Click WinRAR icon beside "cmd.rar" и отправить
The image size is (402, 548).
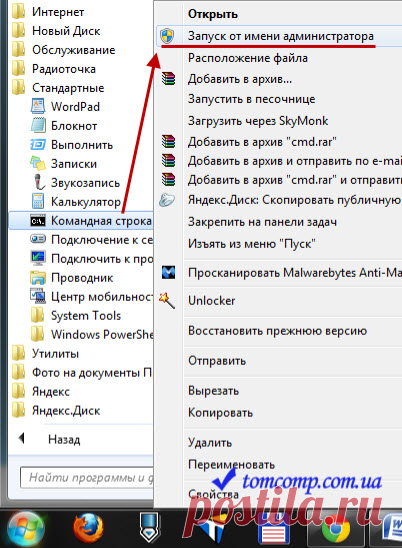coord(168,180)
